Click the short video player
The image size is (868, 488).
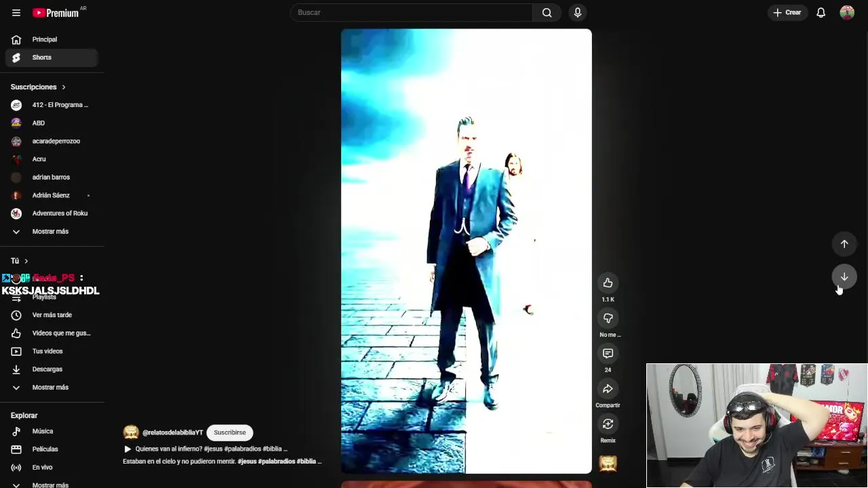[x=466, y=251]
